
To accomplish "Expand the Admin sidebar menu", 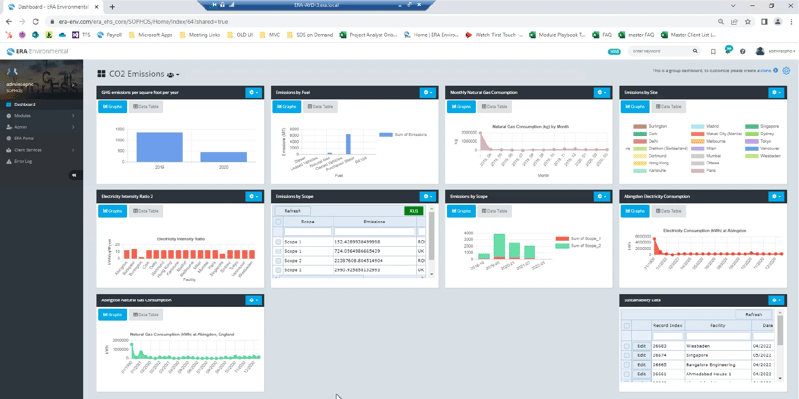I will pos(41,127).
